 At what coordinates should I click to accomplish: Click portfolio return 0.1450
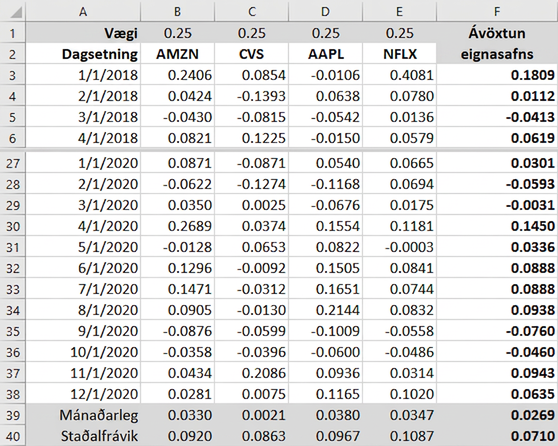[x=497, y=226]
